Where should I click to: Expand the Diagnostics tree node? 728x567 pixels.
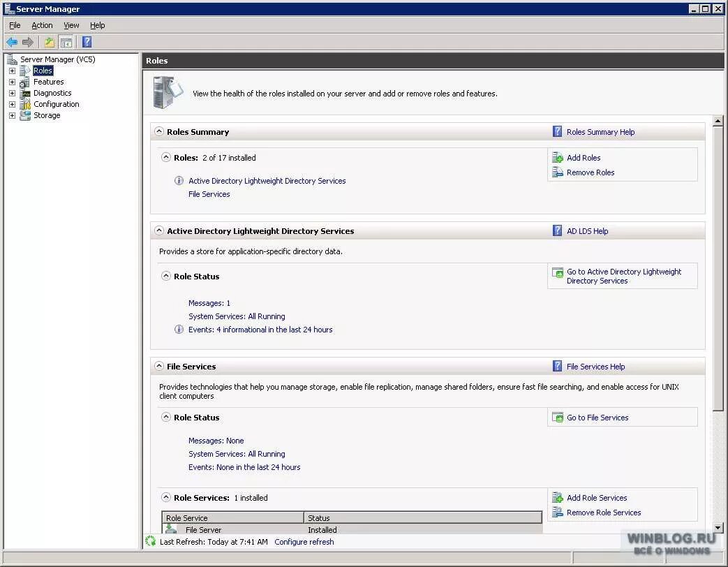[12, 93]
